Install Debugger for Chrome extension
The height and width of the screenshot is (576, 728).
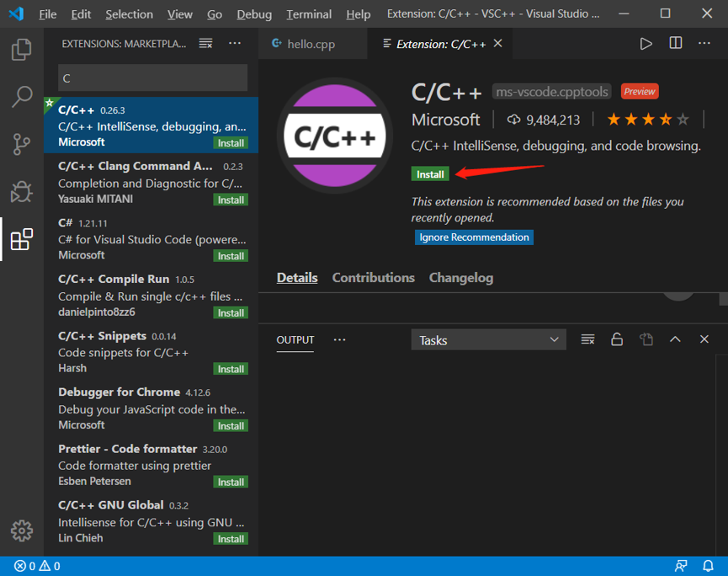click(231, 426)
